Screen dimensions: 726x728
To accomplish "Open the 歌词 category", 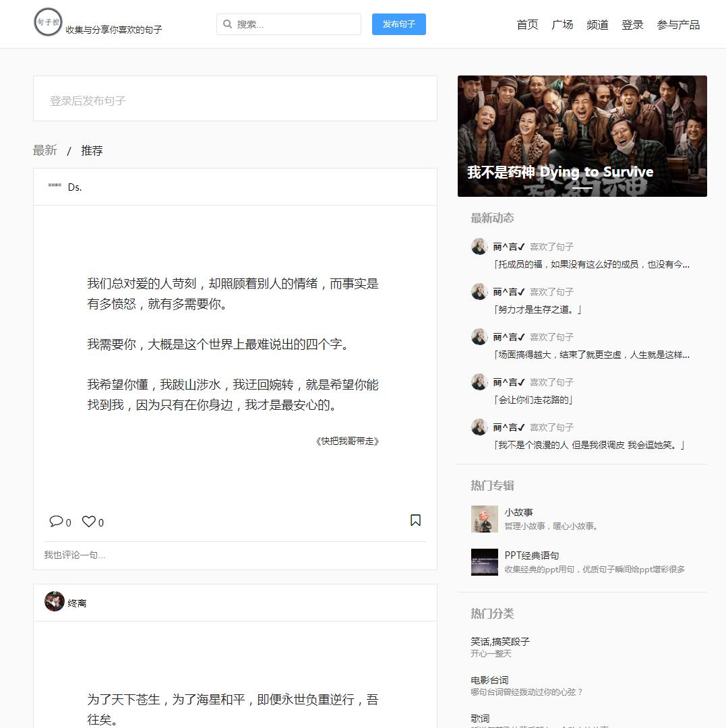I will 480,719.
